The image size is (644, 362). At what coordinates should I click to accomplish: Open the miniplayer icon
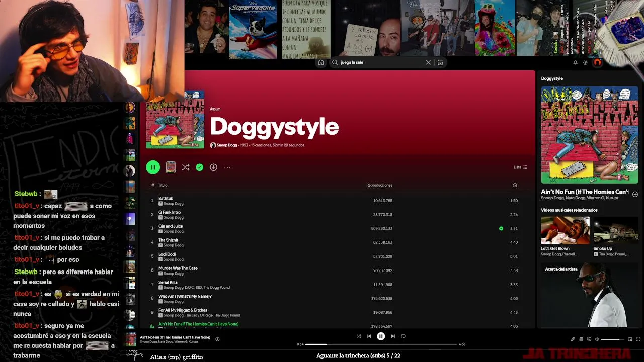click(630, 339)
